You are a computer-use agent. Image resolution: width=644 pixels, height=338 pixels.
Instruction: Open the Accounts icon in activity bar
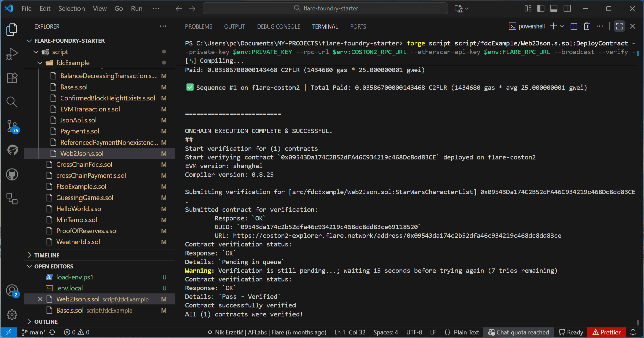point(12,290)
